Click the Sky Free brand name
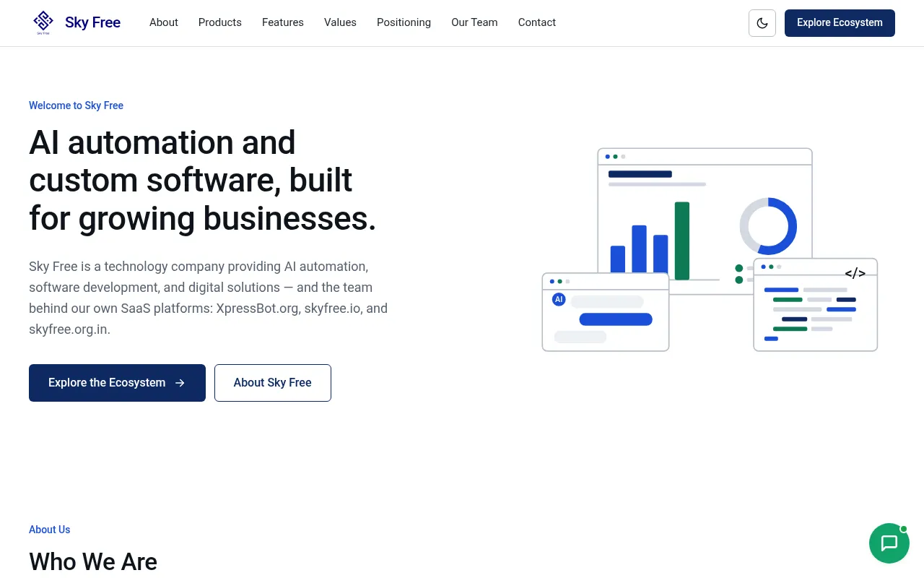 [92, 22]
